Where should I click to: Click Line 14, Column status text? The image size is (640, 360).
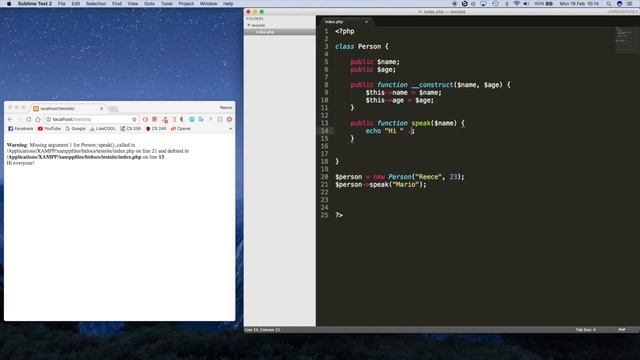(x=262, y=329)
